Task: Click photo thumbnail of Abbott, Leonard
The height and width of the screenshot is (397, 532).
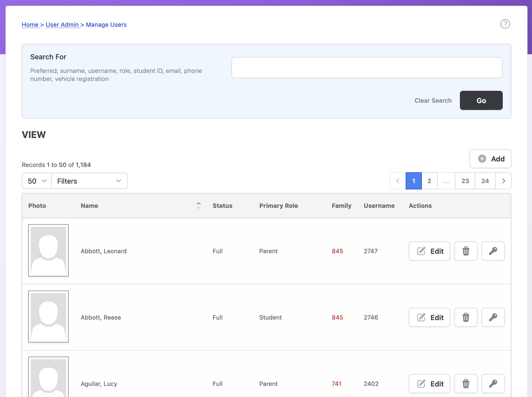Action: coord(48,250)
